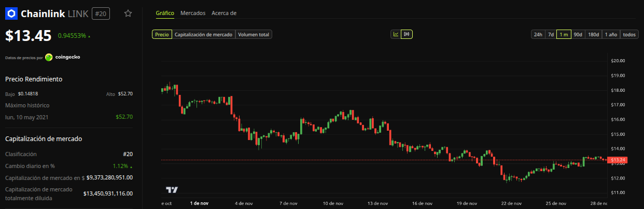This screenshot has width=644, height=209.
Task: Click the Cambio diario 1.12% value
Action: (x=120, y=166)
